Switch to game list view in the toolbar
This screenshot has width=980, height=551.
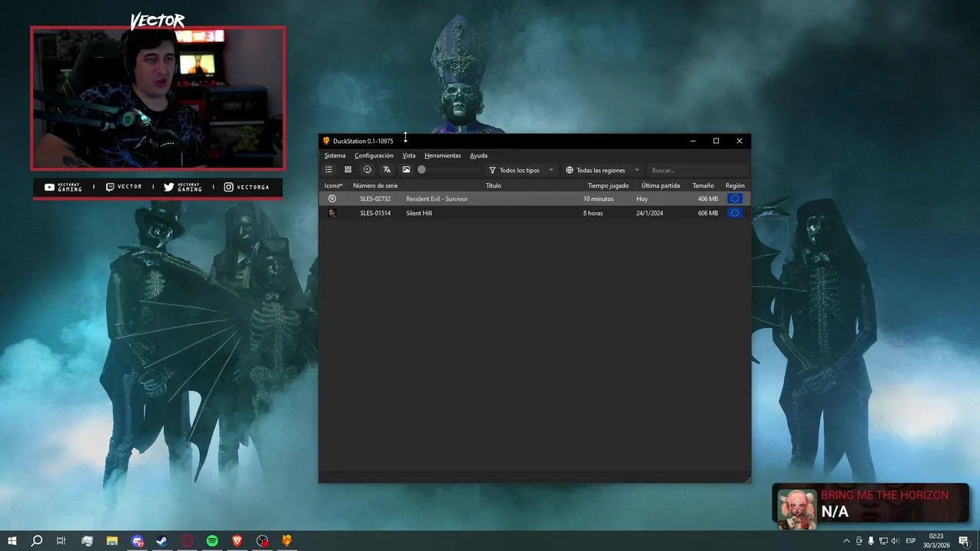tap(328, 170)
